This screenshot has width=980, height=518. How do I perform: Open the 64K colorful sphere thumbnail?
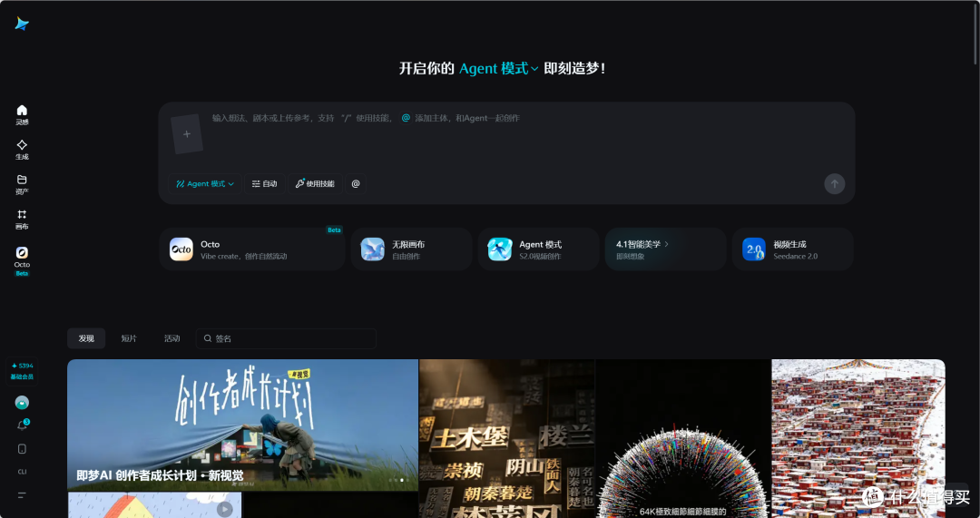point(683,439)
